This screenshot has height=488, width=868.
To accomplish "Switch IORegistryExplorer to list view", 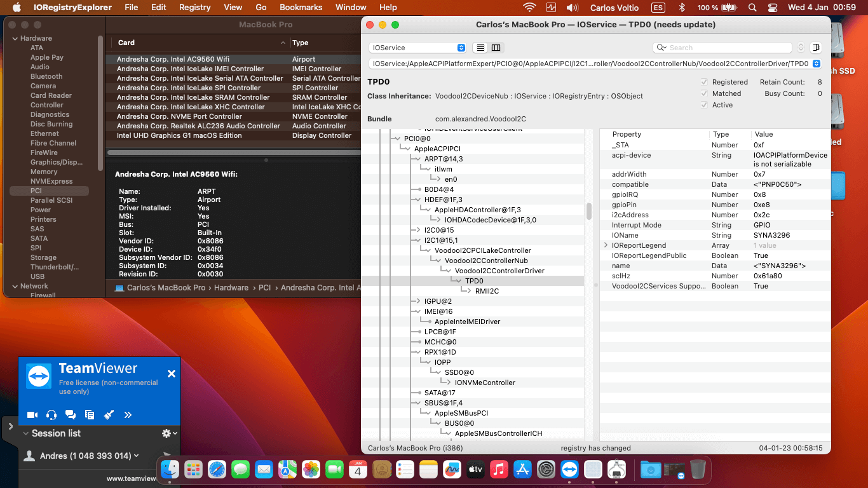I will tap(481, 48).
